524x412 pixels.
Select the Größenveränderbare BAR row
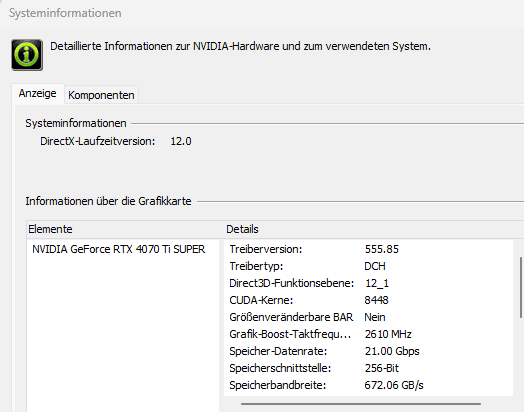368,317
